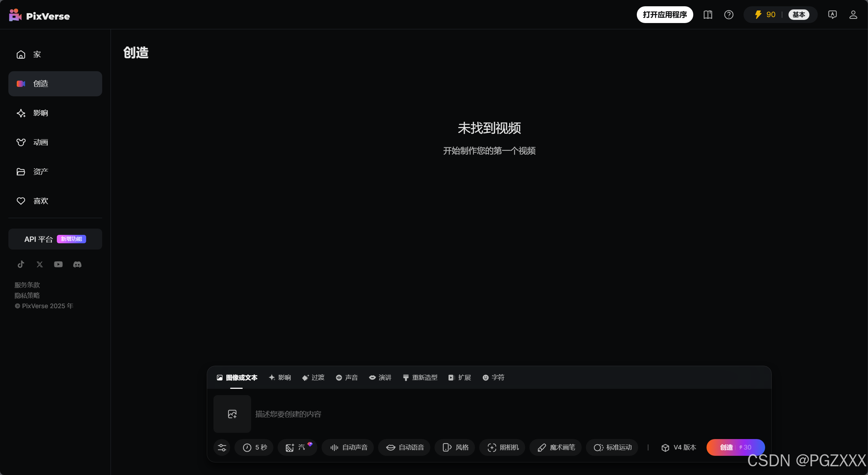868x475 pixels.
Task: Open the settings sliders icon in prompt bar
Action: coord(222,447)
